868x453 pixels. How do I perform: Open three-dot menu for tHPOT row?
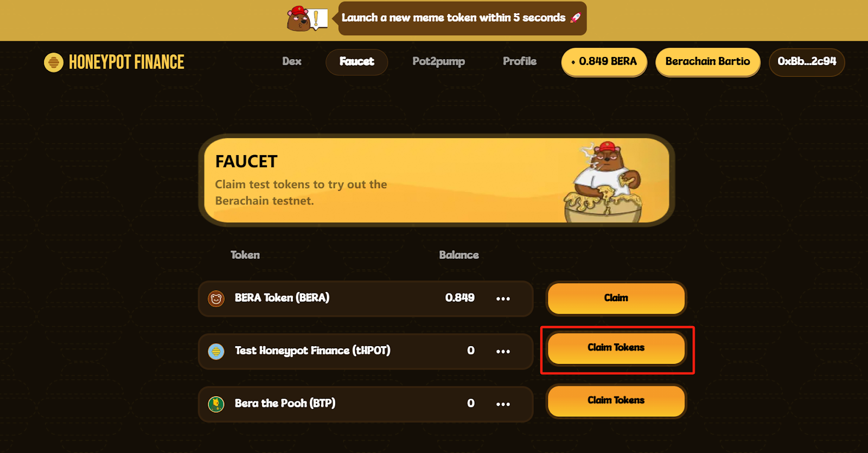click(503, 352)
